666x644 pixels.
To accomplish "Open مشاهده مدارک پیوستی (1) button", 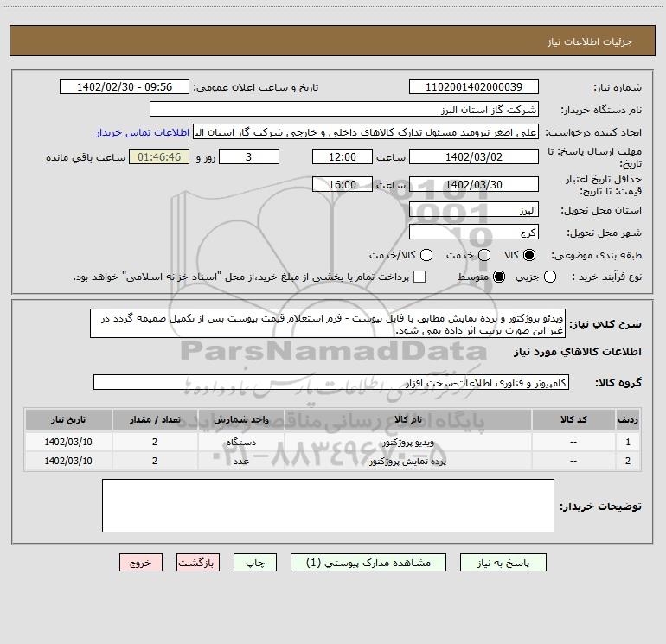I will coord(368,563).
